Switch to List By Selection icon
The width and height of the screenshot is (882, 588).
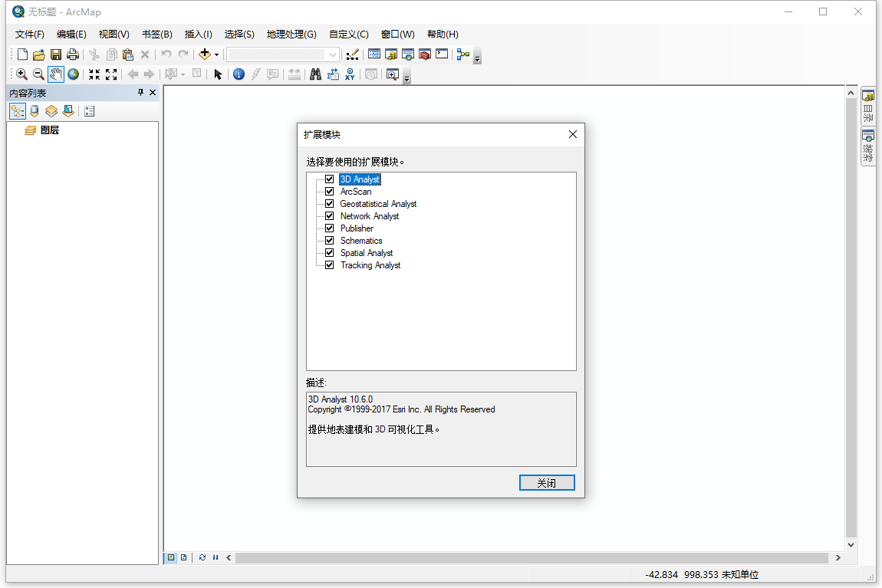point(68,111)
